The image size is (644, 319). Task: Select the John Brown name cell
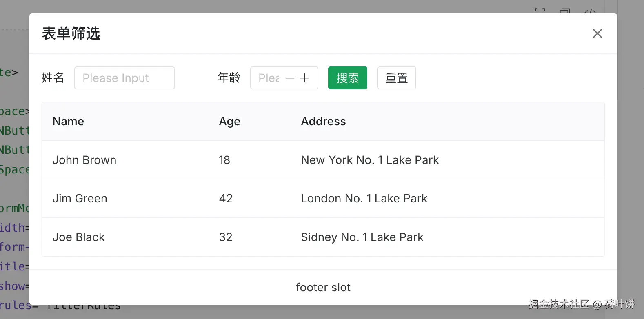84,160
